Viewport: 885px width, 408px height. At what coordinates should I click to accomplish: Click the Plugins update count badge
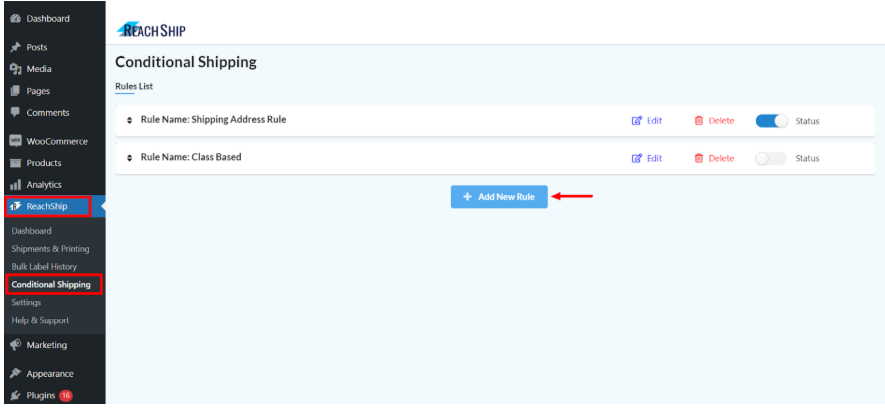[65, 396]
